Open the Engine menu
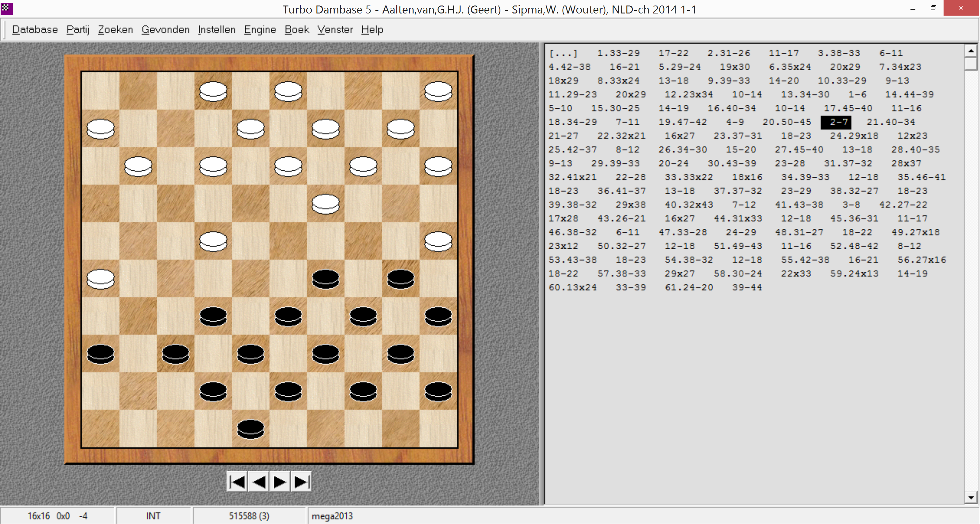Image resolution: width=980 pixels, height=524 pixels. coord(260,30)
